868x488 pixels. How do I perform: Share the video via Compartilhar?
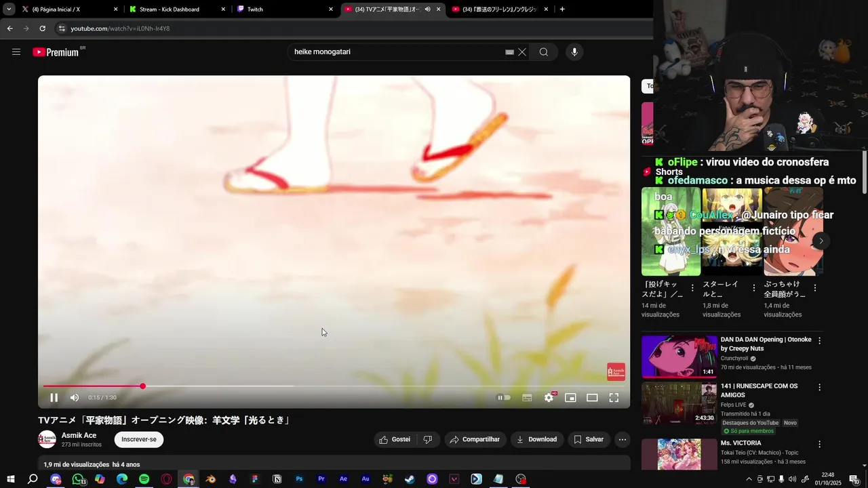[475, 439]
